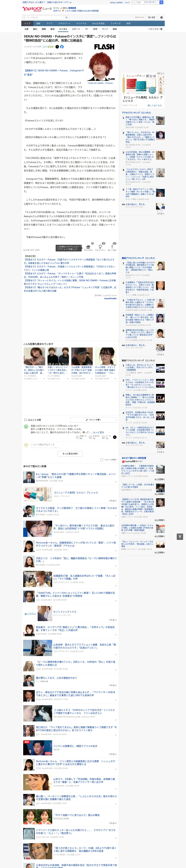This screenshot has height=868, width=186.
Task: Select the エキスパート navigation tab
Action: tap(64, 23)
